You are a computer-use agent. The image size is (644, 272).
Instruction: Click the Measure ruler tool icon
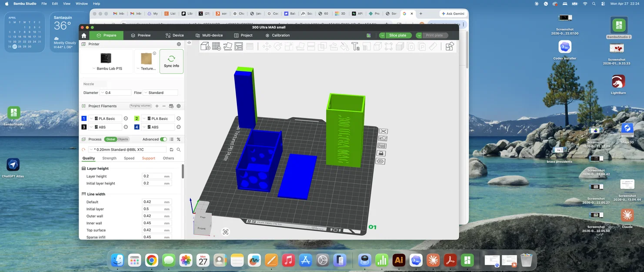(433, 46)
